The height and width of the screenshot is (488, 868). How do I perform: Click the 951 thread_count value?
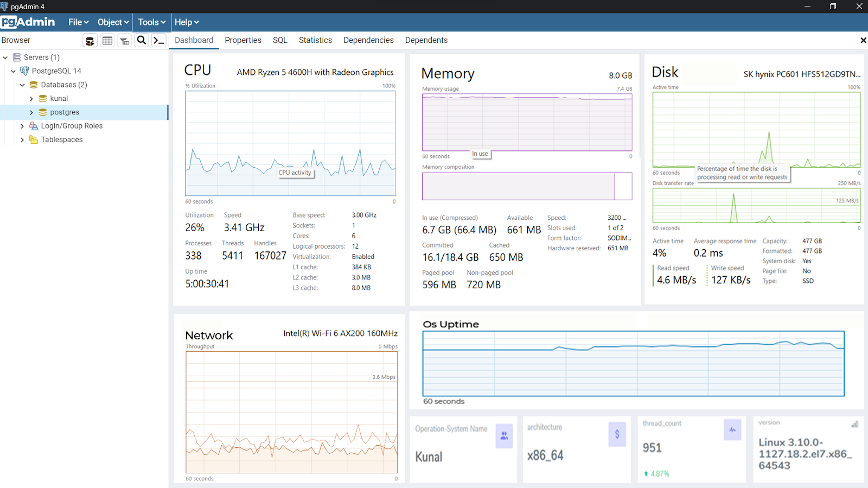(652, 448)
